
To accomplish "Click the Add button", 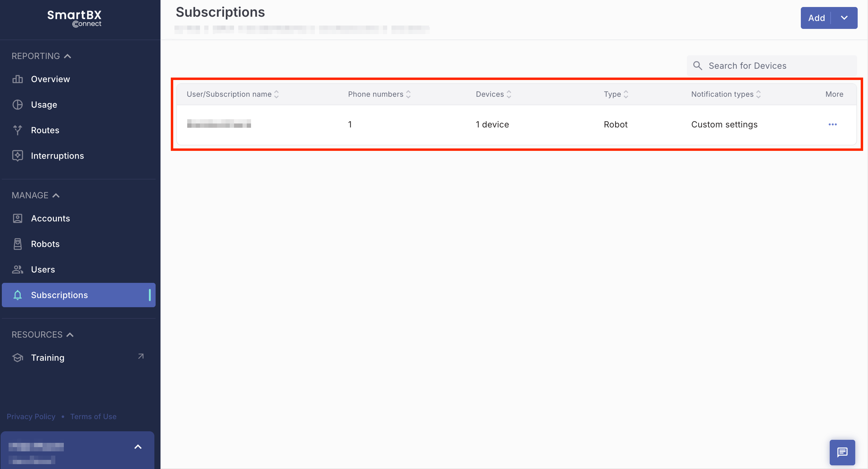I will pos(816,18).
